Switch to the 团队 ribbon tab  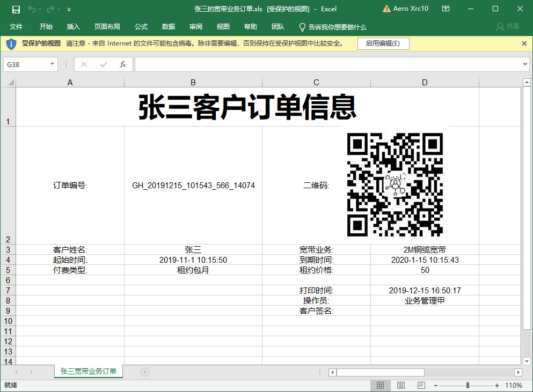[278, 27]
